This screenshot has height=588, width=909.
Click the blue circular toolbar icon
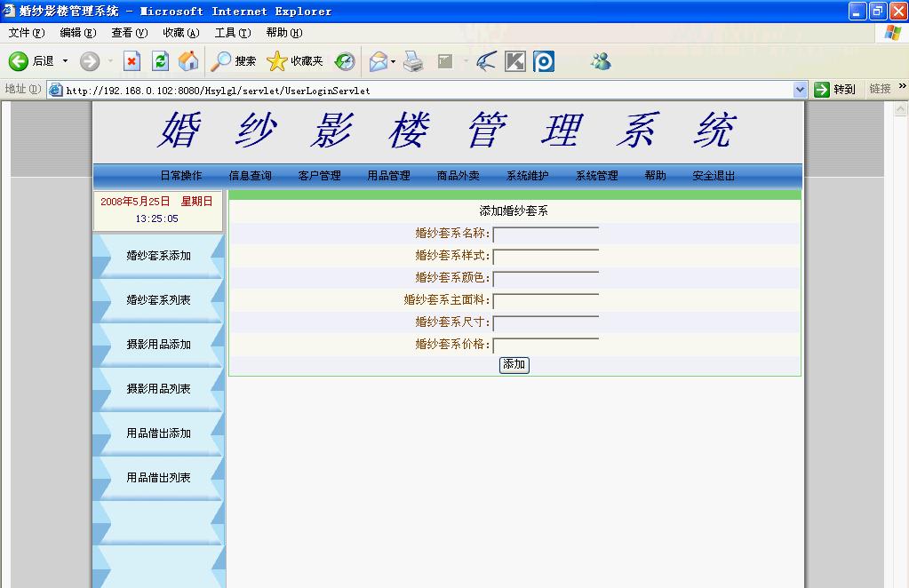coord(544,60)
